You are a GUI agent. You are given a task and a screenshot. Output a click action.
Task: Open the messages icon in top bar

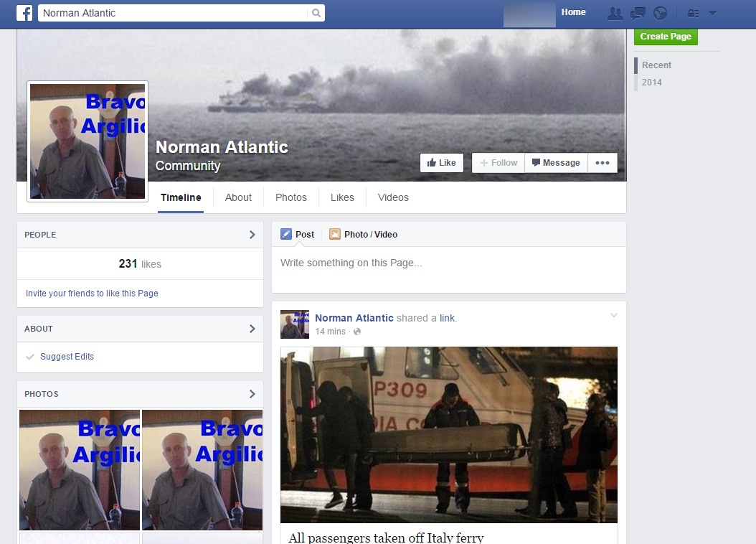pos(638,13)
